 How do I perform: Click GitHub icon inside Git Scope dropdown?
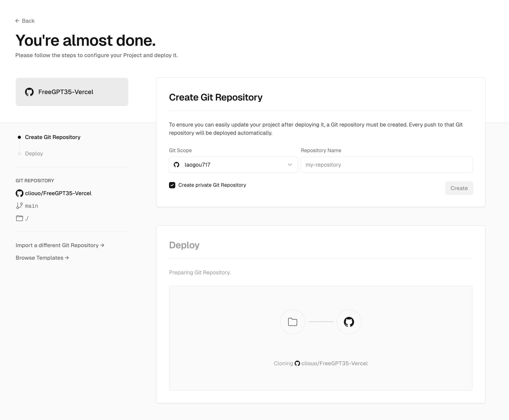(x=176, y=165)
